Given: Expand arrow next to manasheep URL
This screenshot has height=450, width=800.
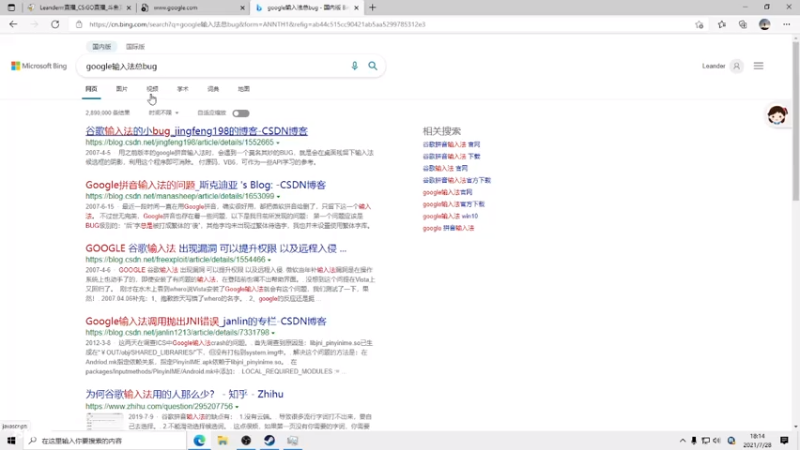Looking at the screenshot, I should 279,196.
